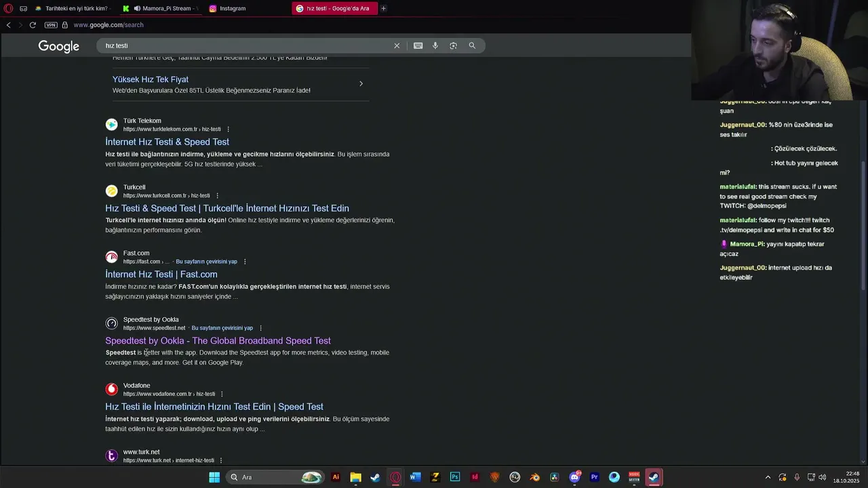Open more options for Türk Telekom result
The height and width of the screenshot is (488, 868).
pos(228,129)
